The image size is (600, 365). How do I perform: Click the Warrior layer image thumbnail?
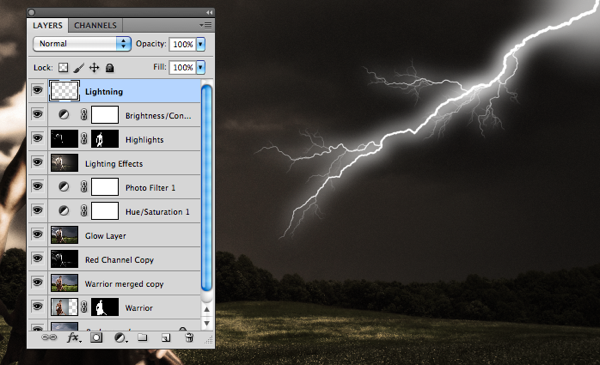64,307
